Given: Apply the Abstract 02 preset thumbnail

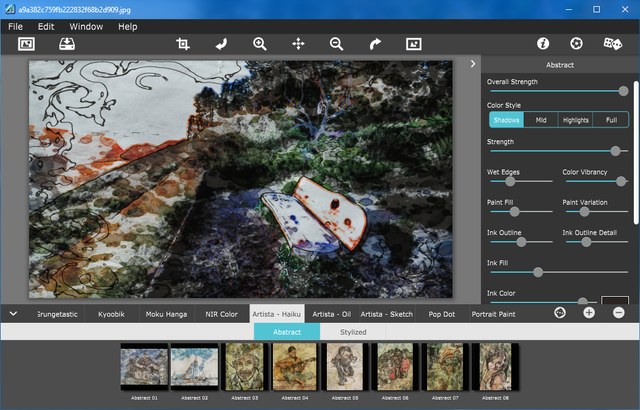Looking at the screenshot, I should (x=194, y=367).
